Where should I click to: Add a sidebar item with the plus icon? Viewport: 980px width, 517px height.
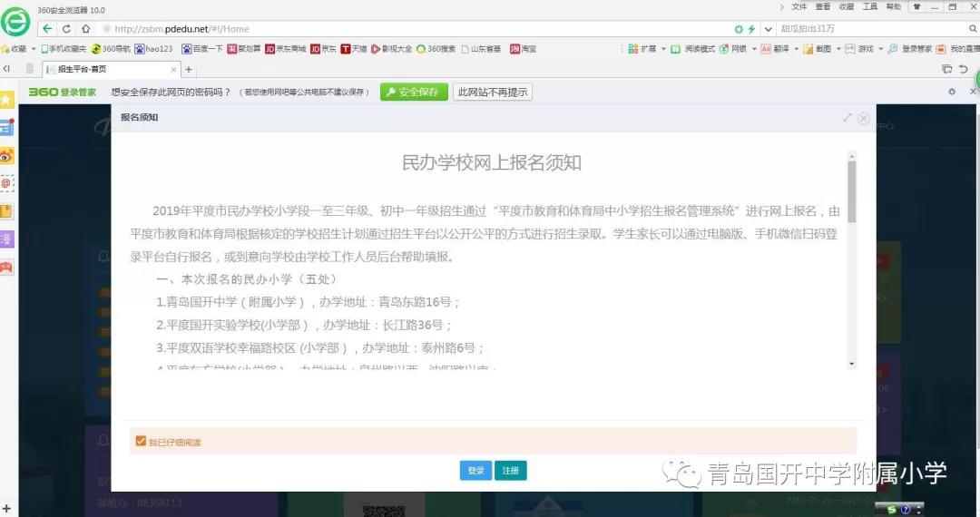click(6, 510)
